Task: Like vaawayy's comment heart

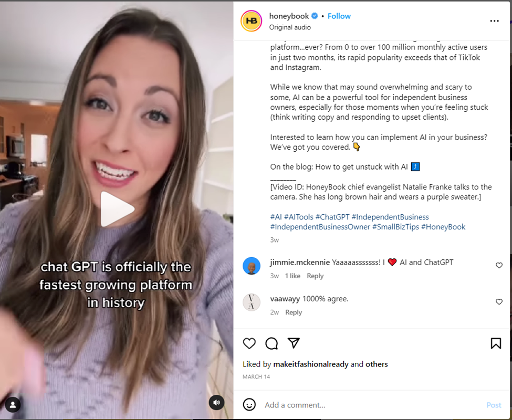Action: click(x=499, y=302)
